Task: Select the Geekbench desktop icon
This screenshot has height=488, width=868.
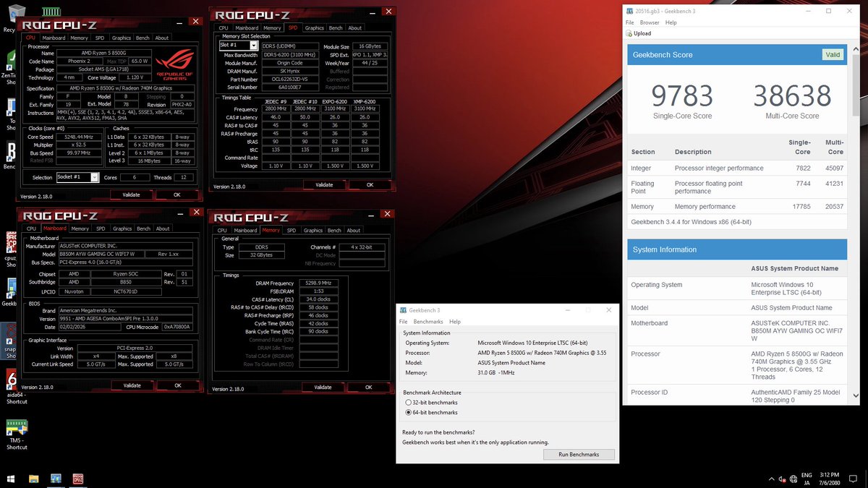Action: click(x=9, y=291)
